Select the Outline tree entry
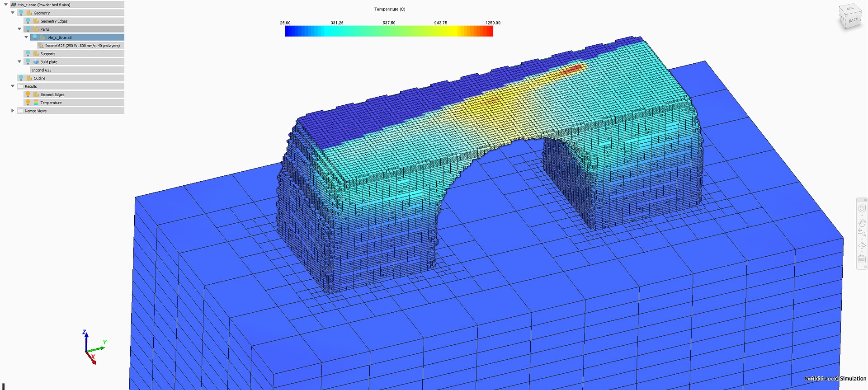This screenshot has width=868, height=390. (40, 78)
